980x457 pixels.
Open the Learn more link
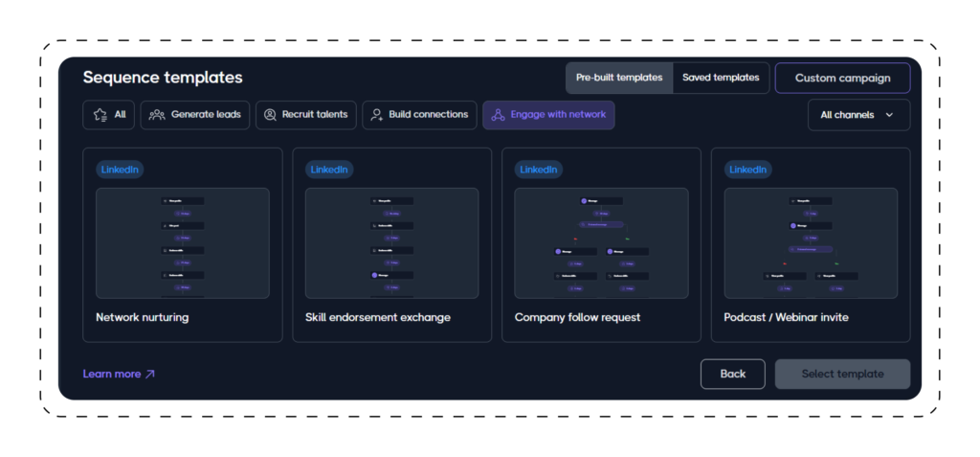(x=119, y=374)
